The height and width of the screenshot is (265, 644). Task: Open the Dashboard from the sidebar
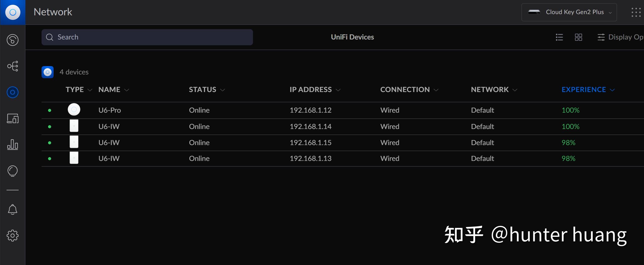12,40
